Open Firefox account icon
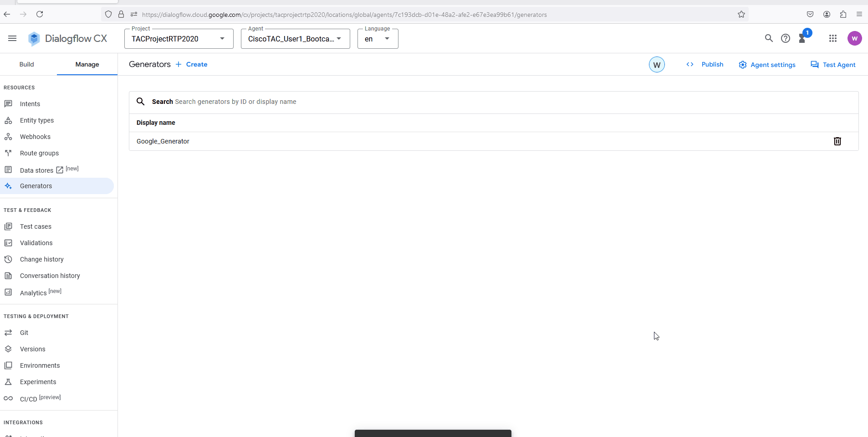The image size is (868, 437). click(x=827, y=14)
